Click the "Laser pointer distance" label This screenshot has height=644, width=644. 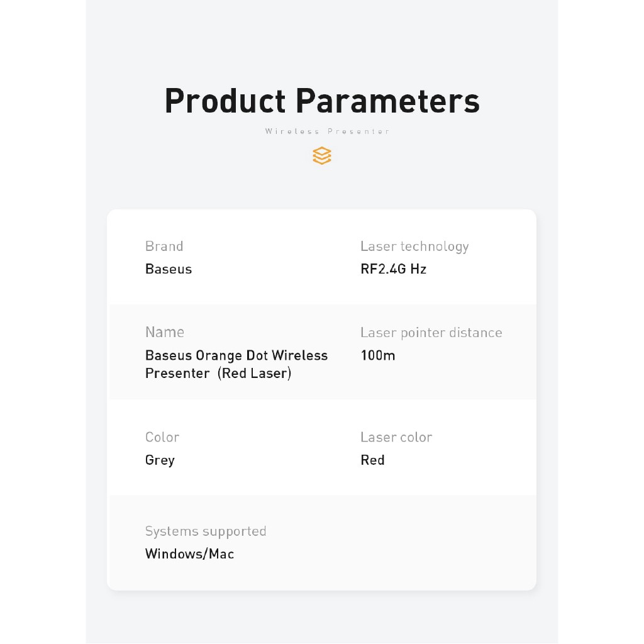point(431,333)
